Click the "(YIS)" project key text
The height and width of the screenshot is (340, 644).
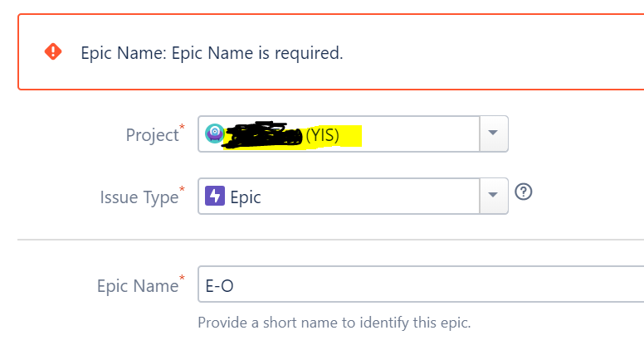(x=322, y=134)
